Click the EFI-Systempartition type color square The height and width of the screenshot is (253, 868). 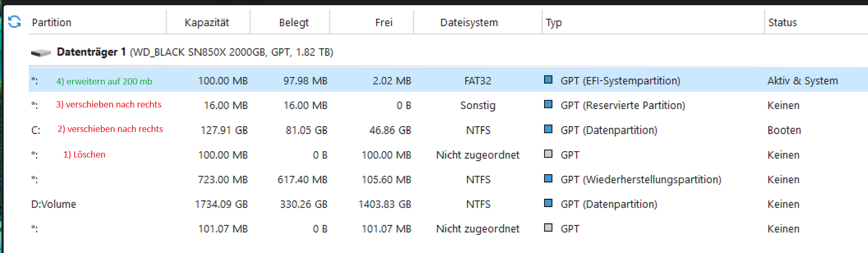point(548,80)
